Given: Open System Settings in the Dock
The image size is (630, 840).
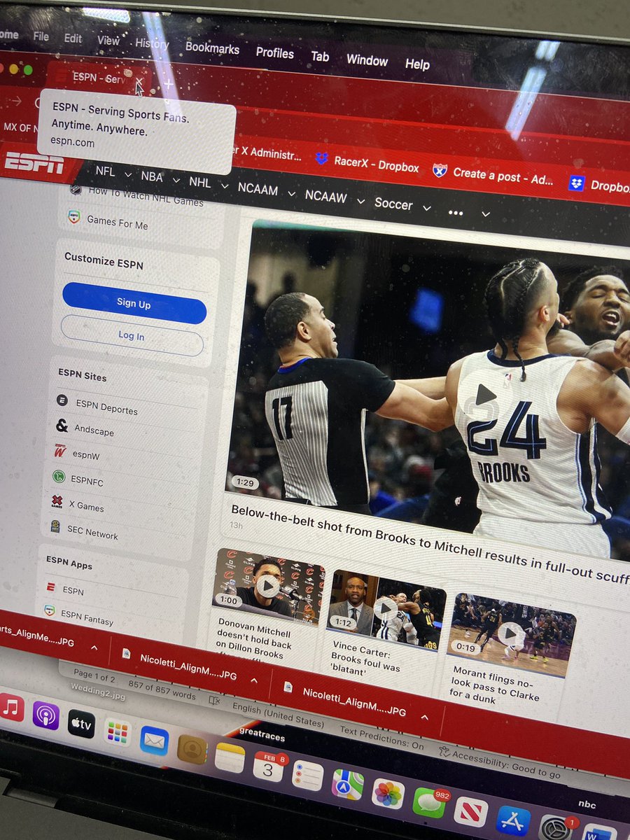Looking at the screenshot, I should pos(557,827).
